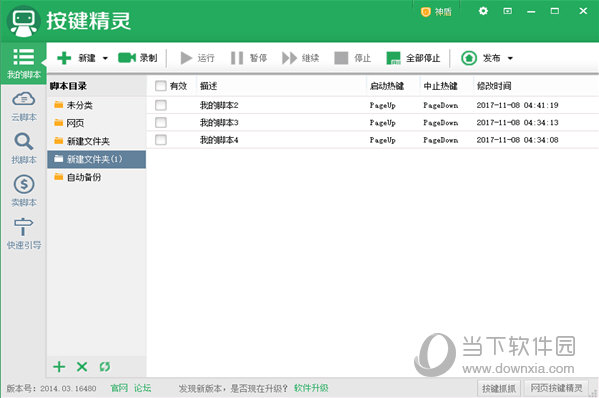Viewport: 599px width, 398px height.
Task: Click the 按键精灵 robot logo
Action: click(x=24, y=21)
